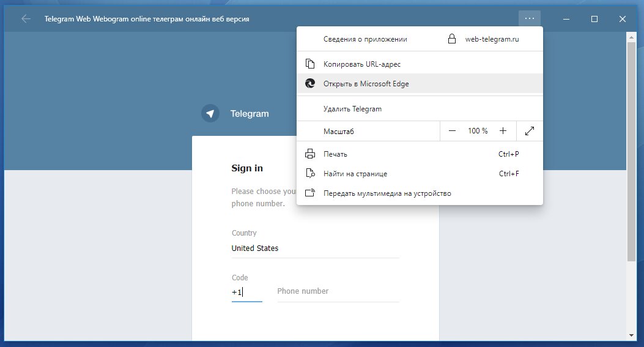This screenshot has width=644, height=347.
Task: Click the Telegram title text beside the logo
Action: [x=250, y=113]
